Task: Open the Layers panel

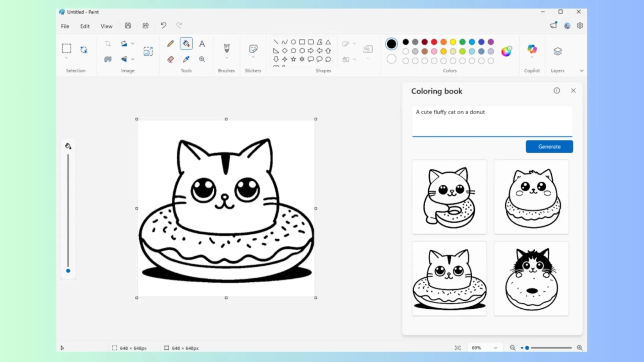Action: [x=557, y=51]
